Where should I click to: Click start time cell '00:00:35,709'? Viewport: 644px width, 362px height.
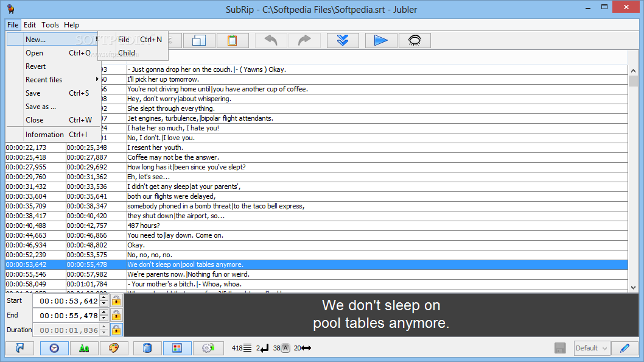[35, 206]
